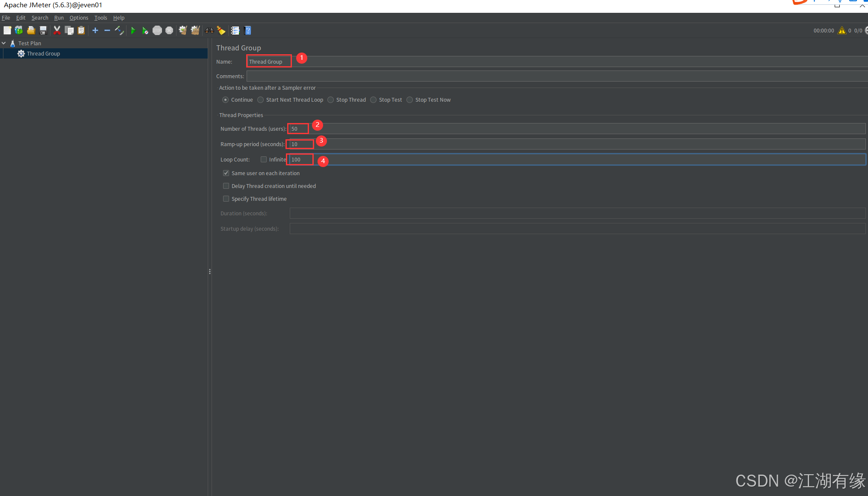Click the Clear All double-broom icon
Image resolution: width=868 pixels, height=496 pixels.
pyautogui.click(x=195, y=30)
